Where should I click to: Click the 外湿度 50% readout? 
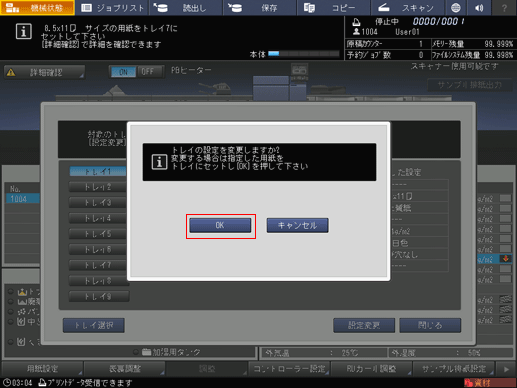450,353
